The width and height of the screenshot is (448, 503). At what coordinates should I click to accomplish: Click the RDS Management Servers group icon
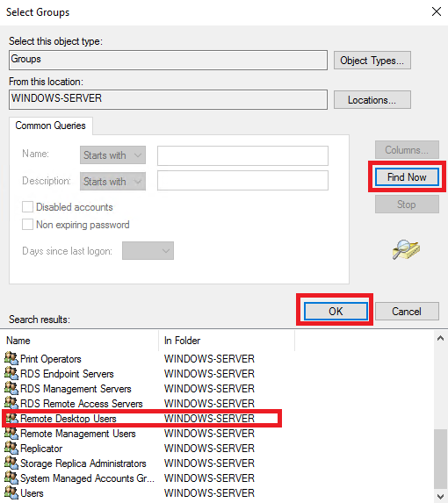[11, 388]
